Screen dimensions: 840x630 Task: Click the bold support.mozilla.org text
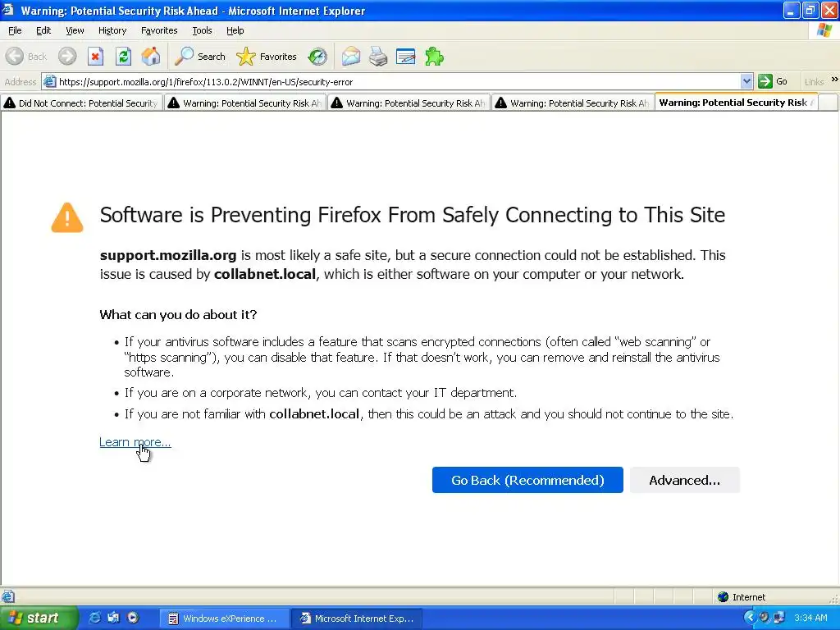[167, 255]
